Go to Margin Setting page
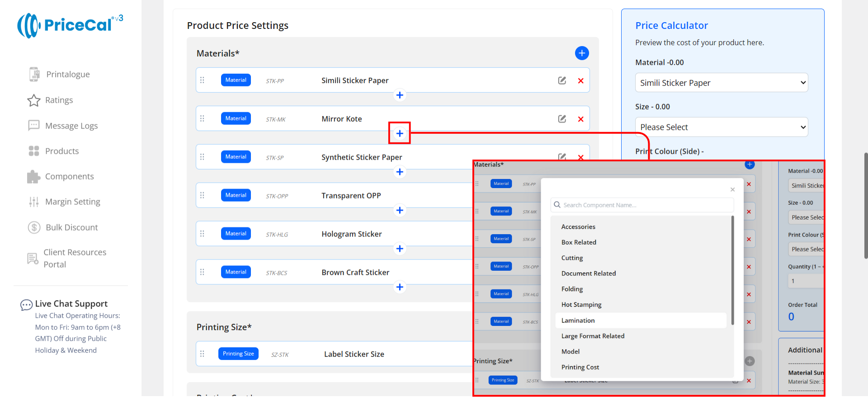Viewport: 868px width, 397px height. coord(72,202)
